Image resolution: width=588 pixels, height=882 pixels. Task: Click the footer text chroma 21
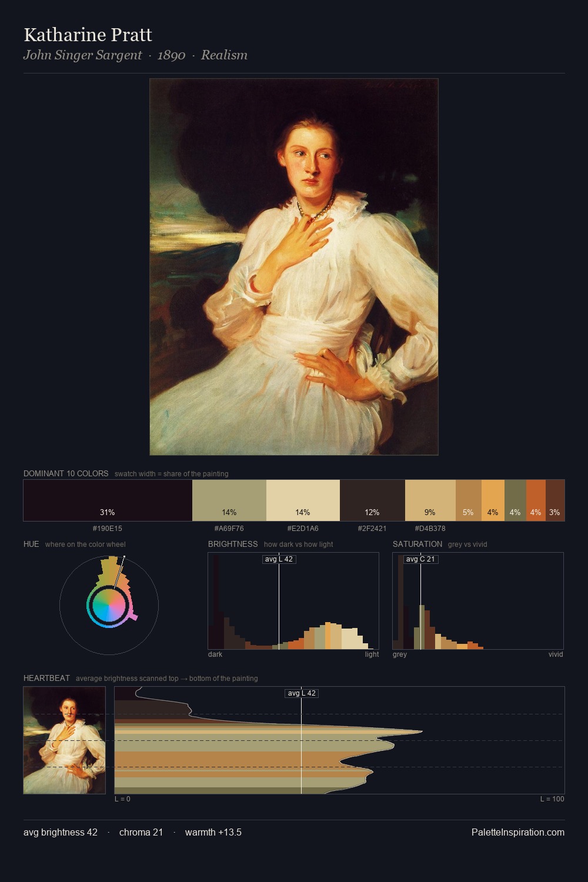coord(141,832)
